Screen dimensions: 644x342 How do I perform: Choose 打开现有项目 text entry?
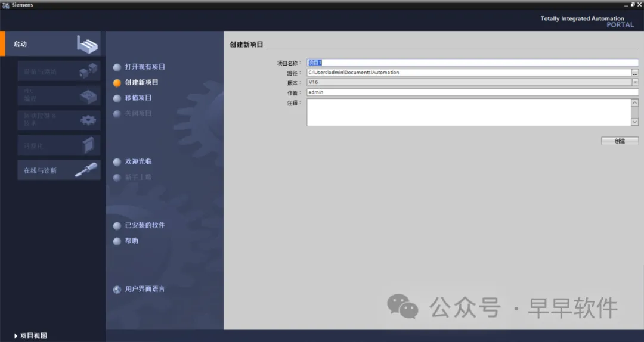(145, 67)
